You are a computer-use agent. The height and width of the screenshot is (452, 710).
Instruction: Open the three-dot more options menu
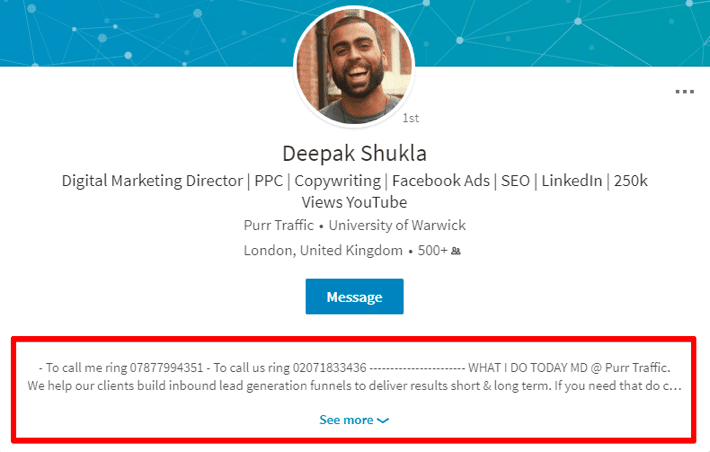pyautogui.click(x=684, y=91)
